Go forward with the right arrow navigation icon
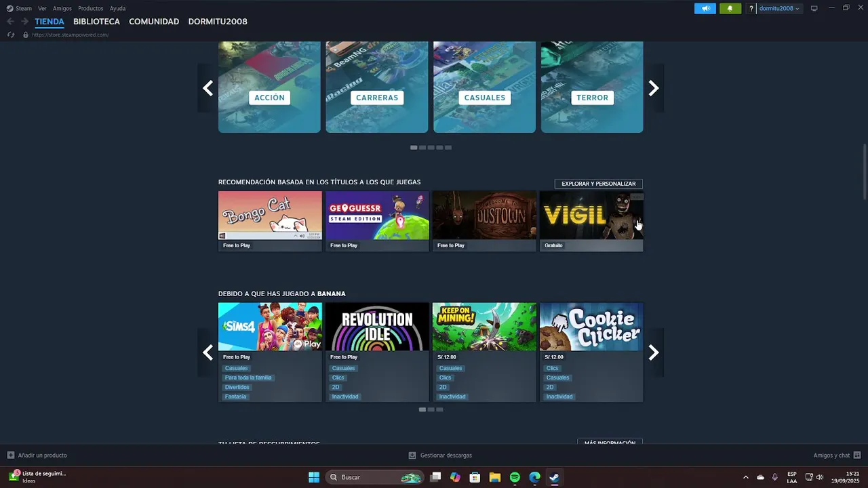Viewport: 868px width, 488px height. coord(24,22)
